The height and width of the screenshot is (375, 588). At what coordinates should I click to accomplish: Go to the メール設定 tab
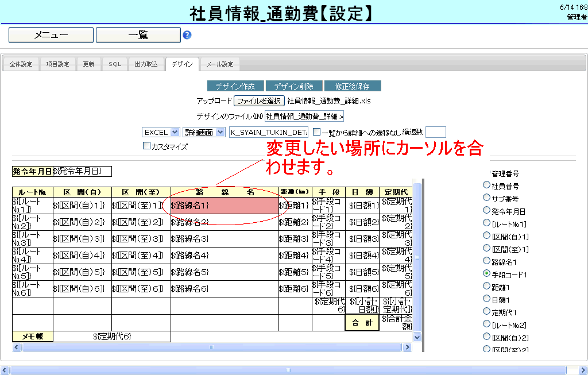click(219, 64)
